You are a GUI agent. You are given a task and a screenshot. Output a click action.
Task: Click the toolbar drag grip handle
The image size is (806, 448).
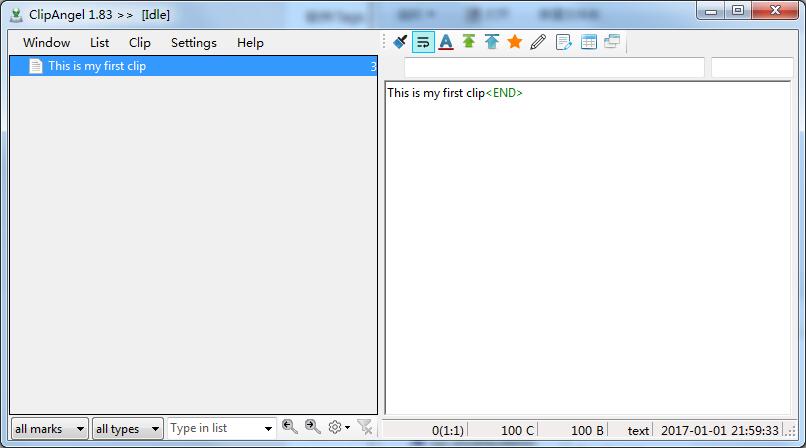[x=384, y=42]
